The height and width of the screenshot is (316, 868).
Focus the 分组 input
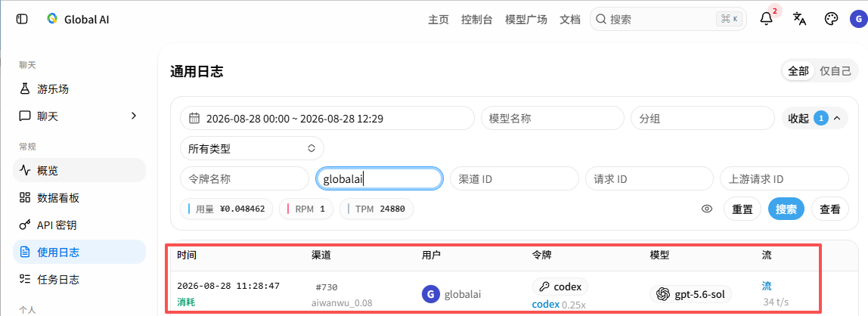coord(702,118)
